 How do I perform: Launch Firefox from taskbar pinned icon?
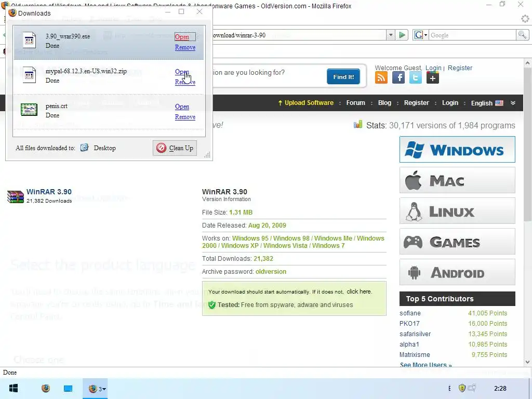[x=46, y=388]
